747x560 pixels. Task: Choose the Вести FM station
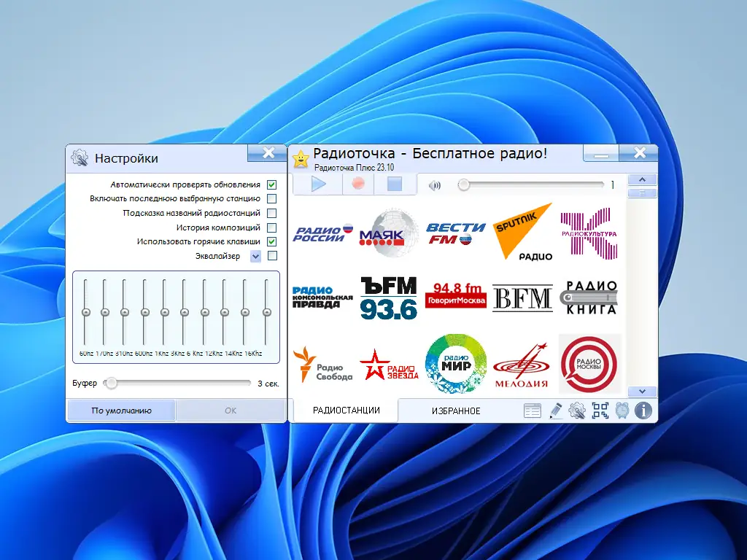point(455,233)
